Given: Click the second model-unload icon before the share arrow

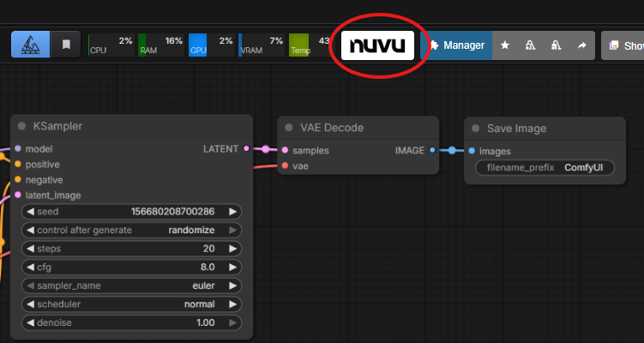Looking at the screenshot, I should (x=557, y=45).
